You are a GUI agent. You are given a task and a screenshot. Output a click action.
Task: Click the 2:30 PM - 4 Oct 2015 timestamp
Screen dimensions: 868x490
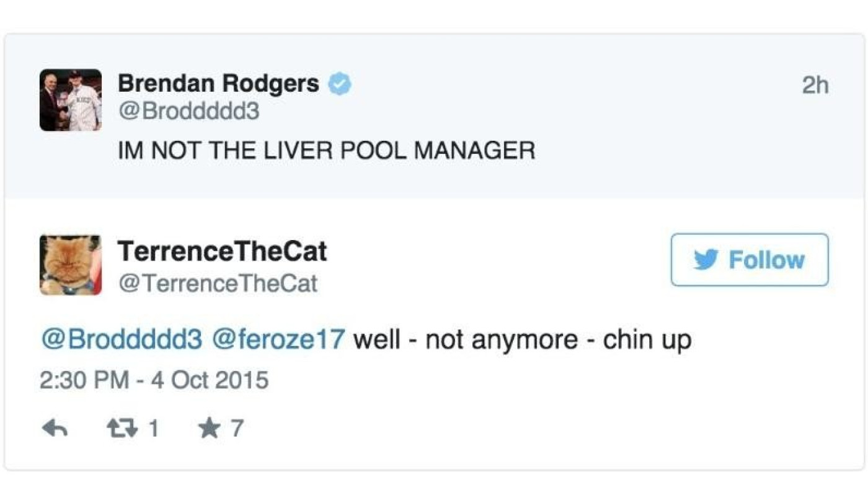(x=154, y=380)
